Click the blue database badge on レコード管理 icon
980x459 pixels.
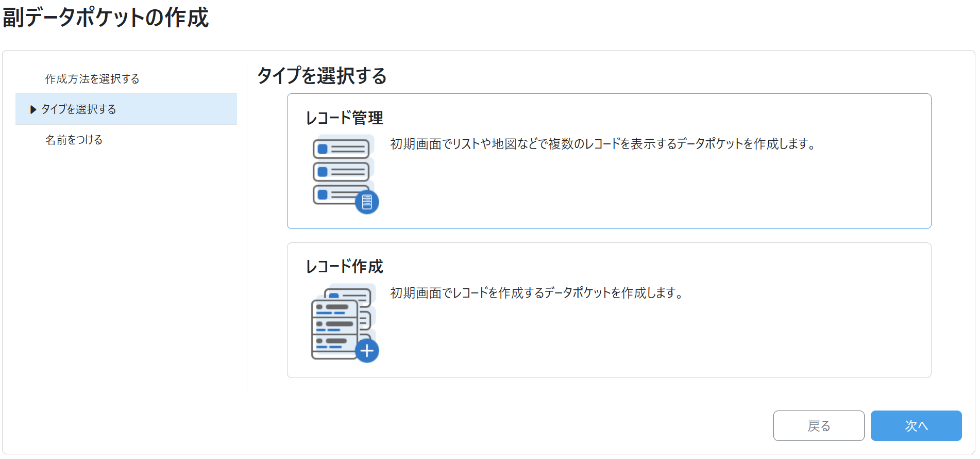367,202
